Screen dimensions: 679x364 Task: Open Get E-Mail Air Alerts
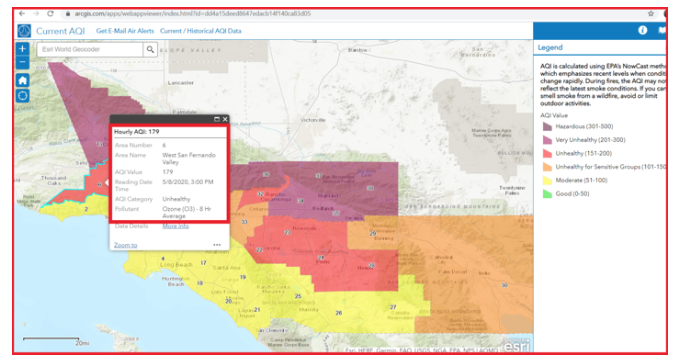tap(125, 31)
